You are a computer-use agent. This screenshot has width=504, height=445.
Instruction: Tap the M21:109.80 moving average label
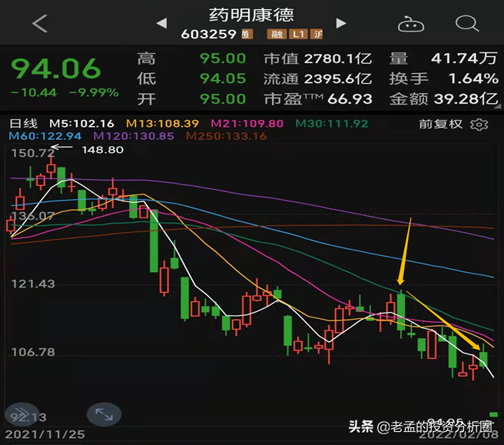click(247, 124)
